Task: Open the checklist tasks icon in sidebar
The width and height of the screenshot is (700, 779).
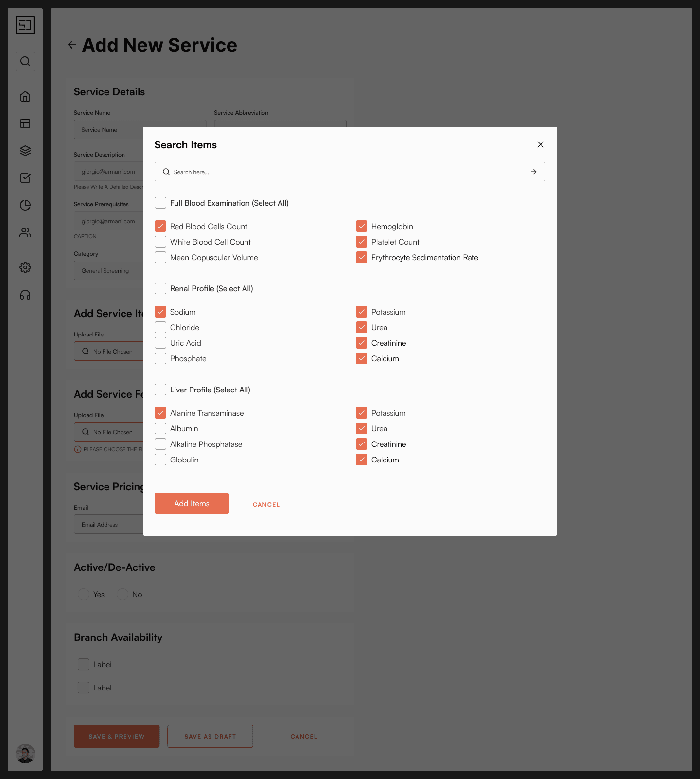Action: [x=25, y=178]
